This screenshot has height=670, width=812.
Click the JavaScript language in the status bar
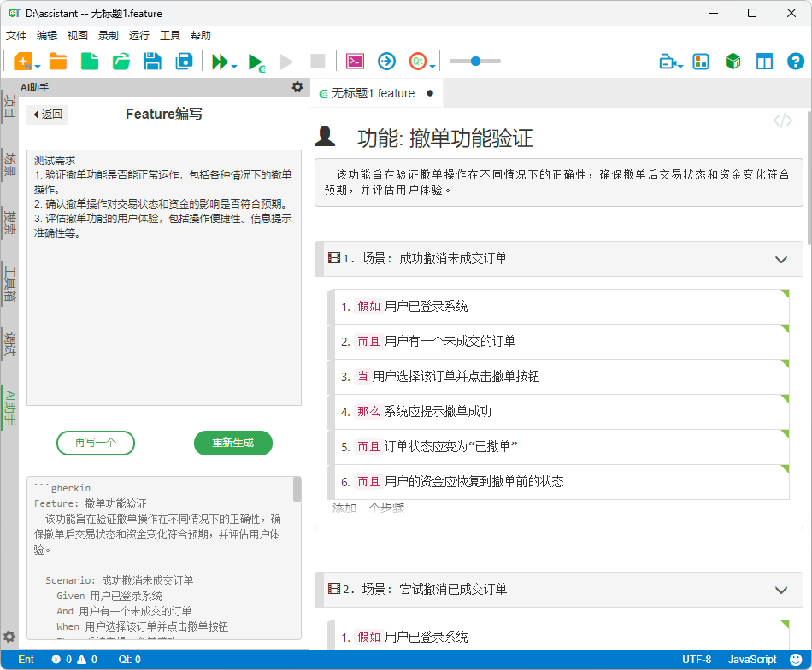(752, 659)
